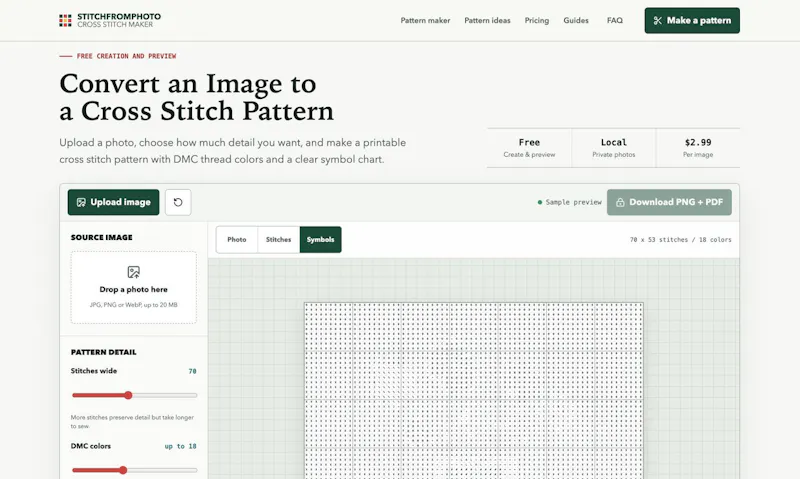Viewport: 800px width, 479px height.
Task: Click the StitchFromPhoto logo icon
Action: (65, 20)
